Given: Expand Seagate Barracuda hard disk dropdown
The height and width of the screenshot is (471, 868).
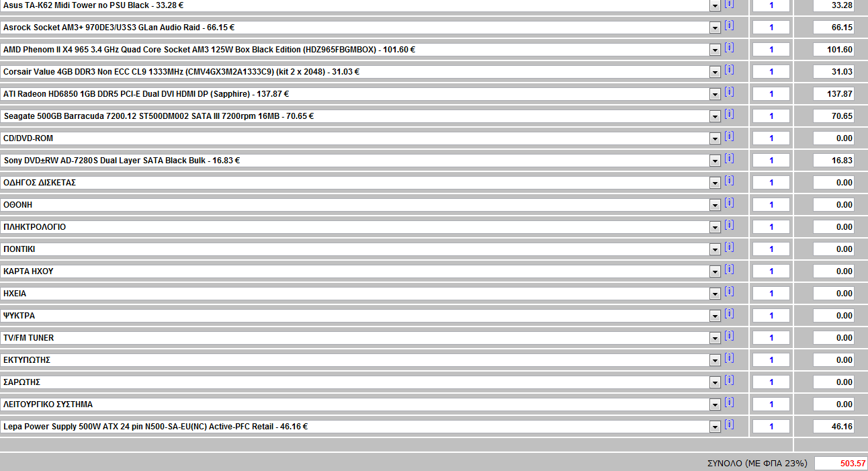Looking at the screenshot, I should (x=715, y=117).
